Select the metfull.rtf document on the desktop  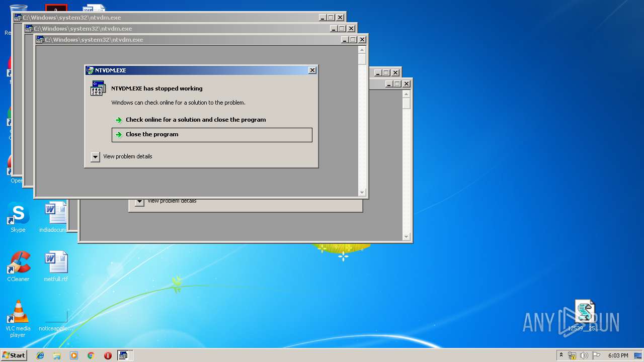tap(56, 266)
